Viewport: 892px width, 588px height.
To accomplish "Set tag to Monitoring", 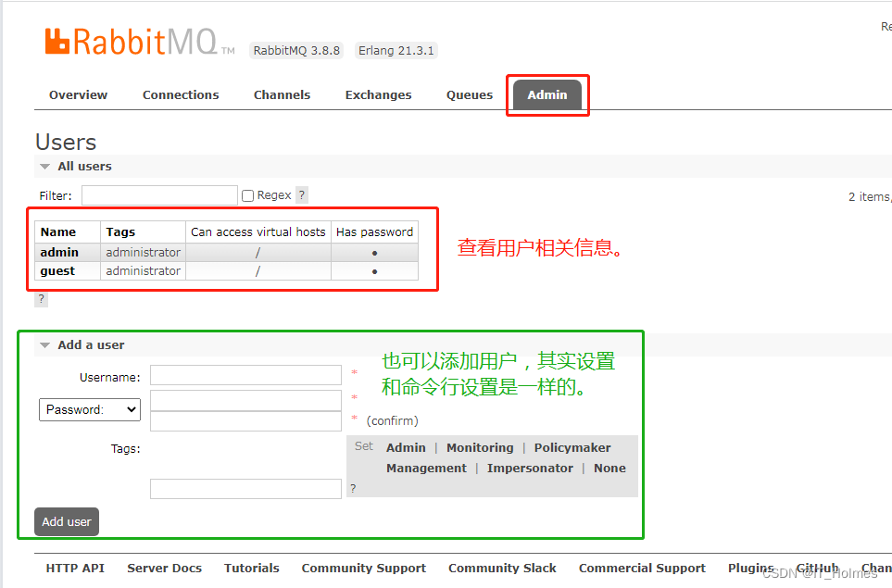I will (480, 447).
